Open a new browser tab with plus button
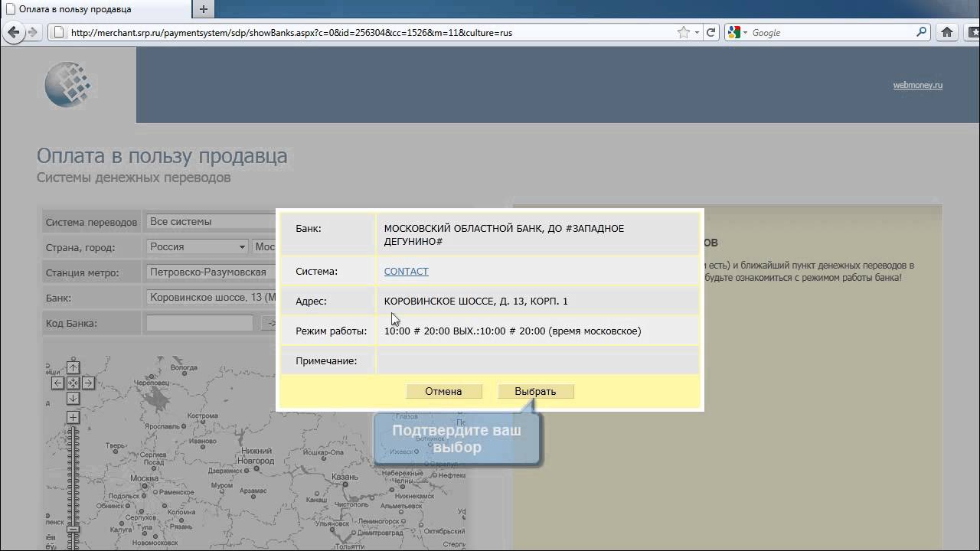 pos(204,9)
